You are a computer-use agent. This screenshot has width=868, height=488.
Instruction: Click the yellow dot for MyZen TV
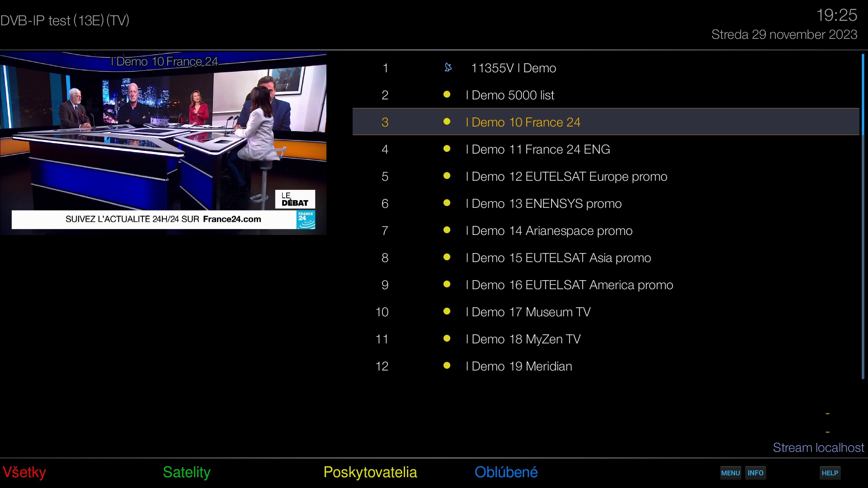(x=447, y=338)
